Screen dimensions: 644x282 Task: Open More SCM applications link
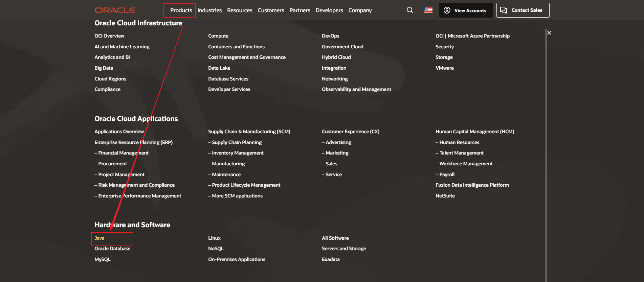coord(235,196)
